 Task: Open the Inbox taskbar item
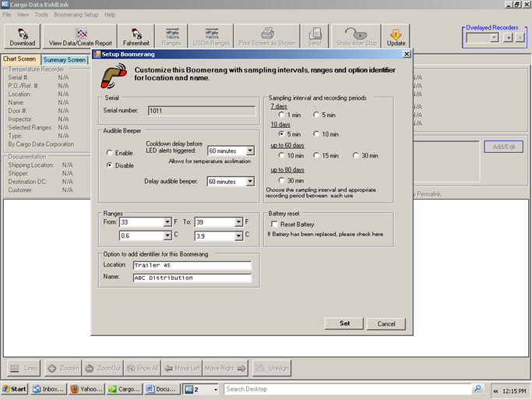[48, 389]
